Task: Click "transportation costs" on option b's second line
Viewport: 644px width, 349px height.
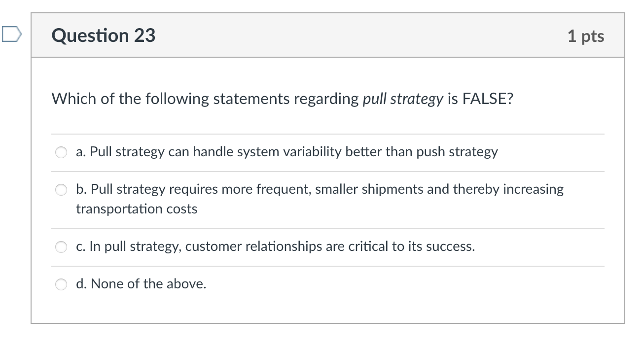Action: pos(137,209)
